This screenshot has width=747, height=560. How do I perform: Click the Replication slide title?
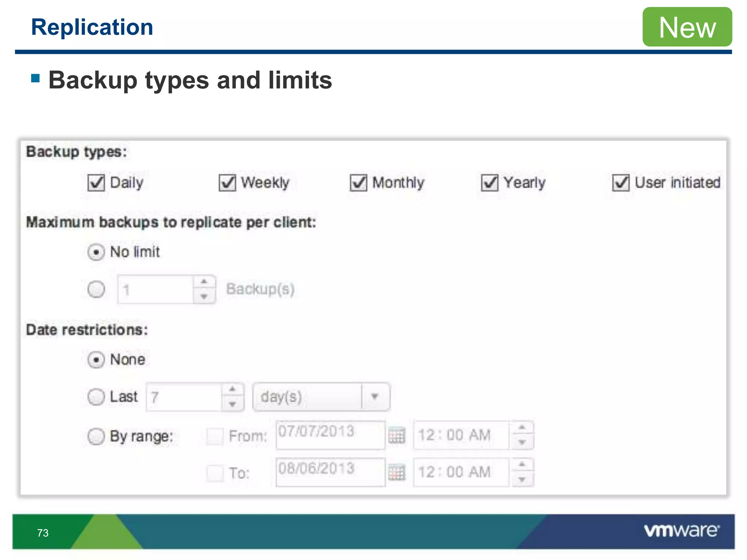pyautogui.click(x=92, y=27)
